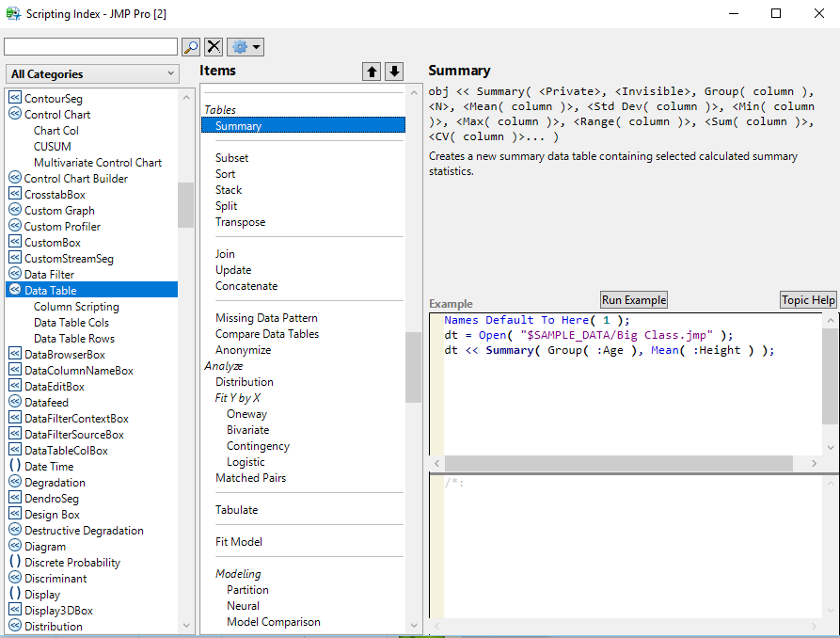This screenshot has height=638, width=840.
Task: Click the magnifying glass search icon
Action: click(x=191, y=46)
